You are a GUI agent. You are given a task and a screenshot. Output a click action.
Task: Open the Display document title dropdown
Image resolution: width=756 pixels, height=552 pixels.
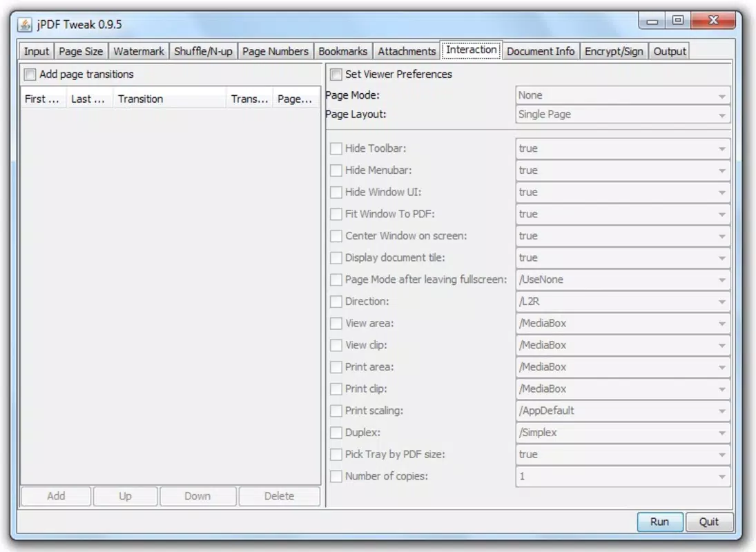(x=623, y=257)
